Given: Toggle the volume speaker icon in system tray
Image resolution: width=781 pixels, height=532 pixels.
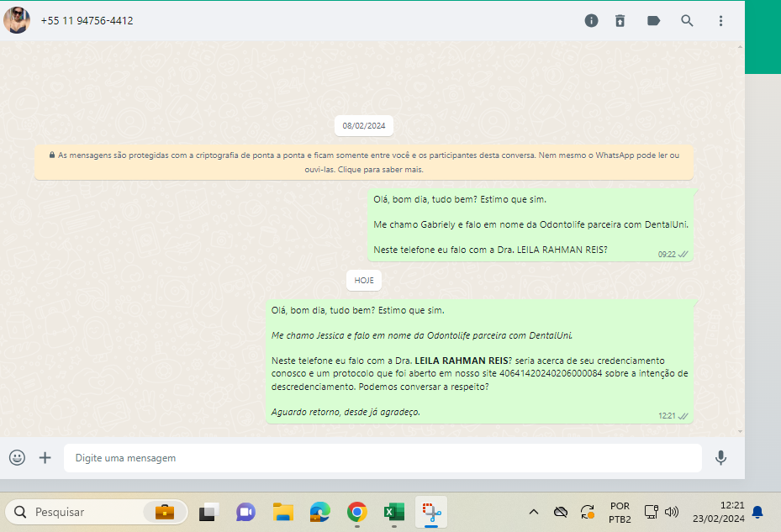Looking at the screenshot, I should point(671,512).
